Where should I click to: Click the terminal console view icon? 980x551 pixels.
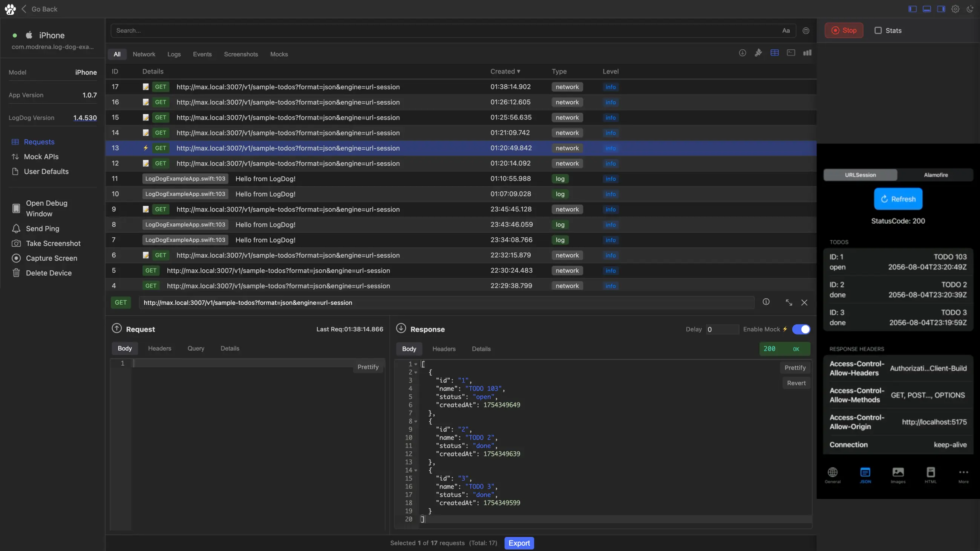coord(791,53)
